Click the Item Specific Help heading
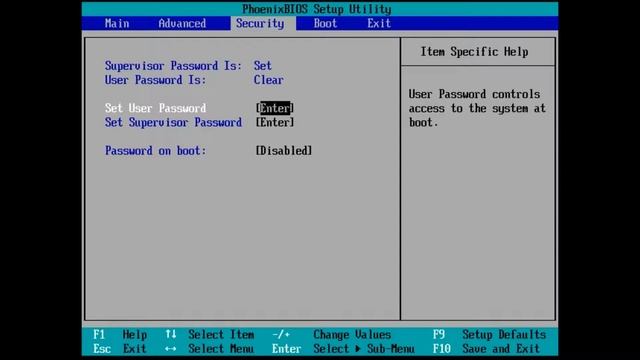This screenshot has width=640, height=360. coord(474,52)
